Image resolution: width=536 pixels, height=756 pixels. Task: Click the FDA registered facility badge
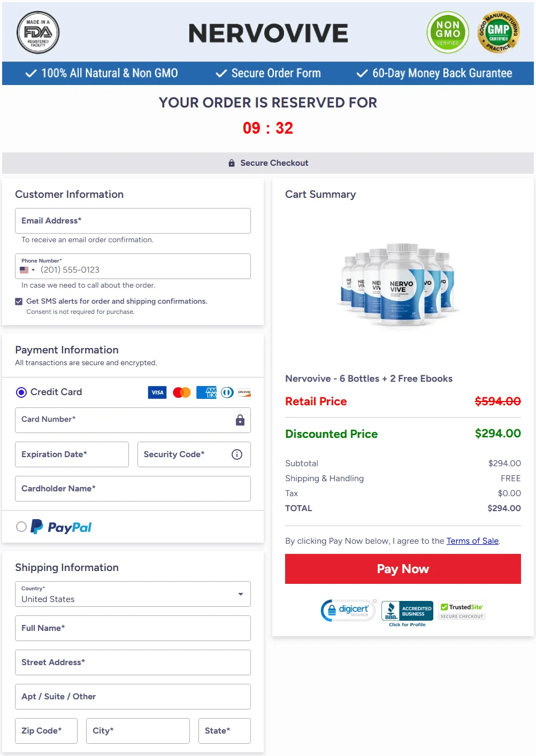(38, 33)
